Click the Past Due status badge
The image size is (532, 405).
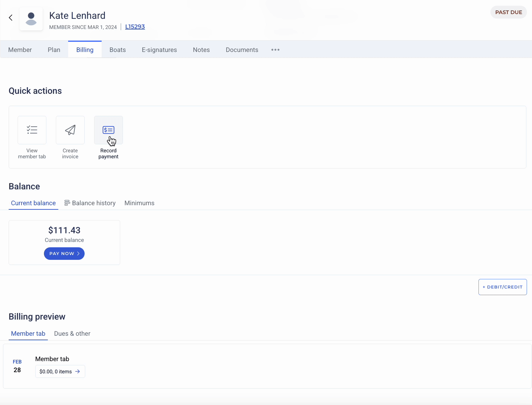tap(508, 12)
